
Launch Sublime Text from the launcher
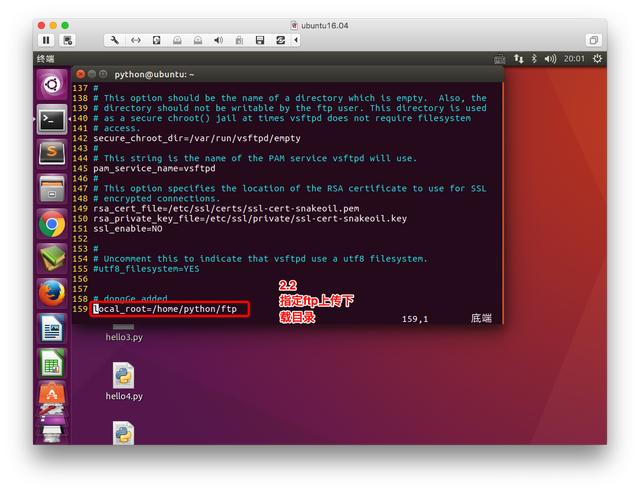(52, 154)
